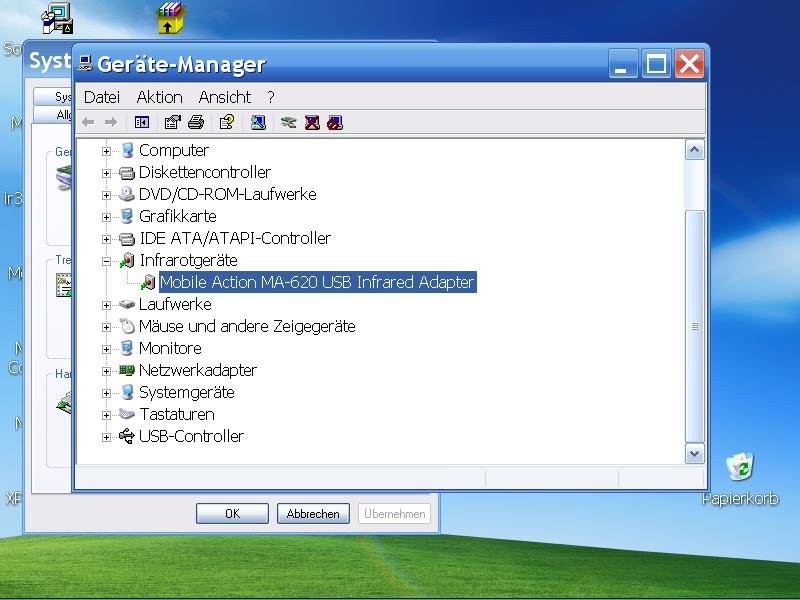Open the Ansicht menu
This screenshot has width=800, height=600.
pyautogui.click(x=225, y=97)
